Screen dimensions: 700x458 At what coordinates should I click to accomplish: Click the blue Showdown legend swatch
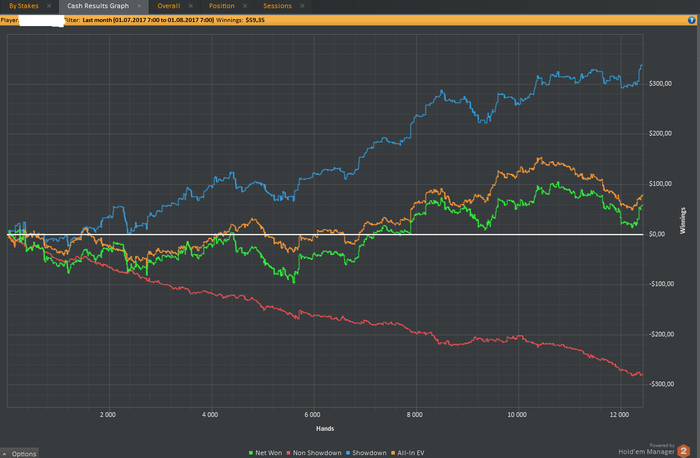pos(348,453)
